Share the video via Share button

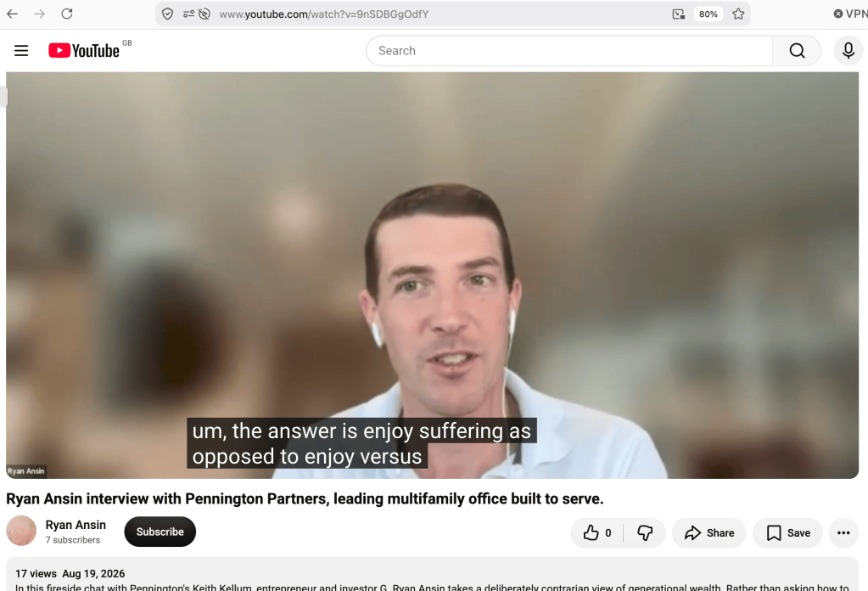click(x=709, y=533)
